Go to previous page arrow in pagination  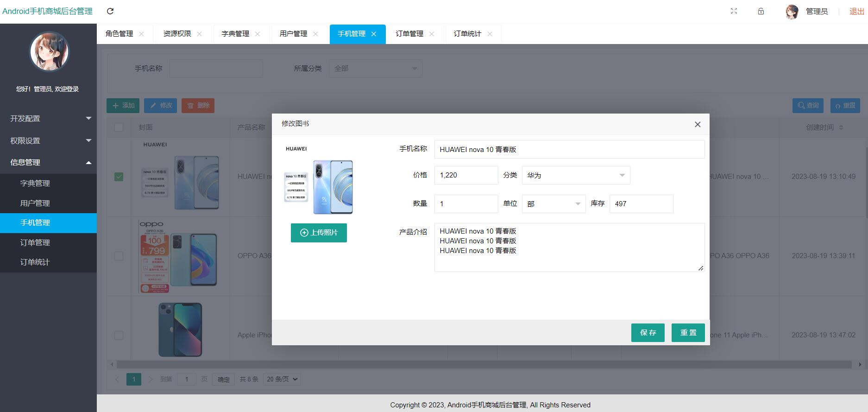click(x=117, y=379)
